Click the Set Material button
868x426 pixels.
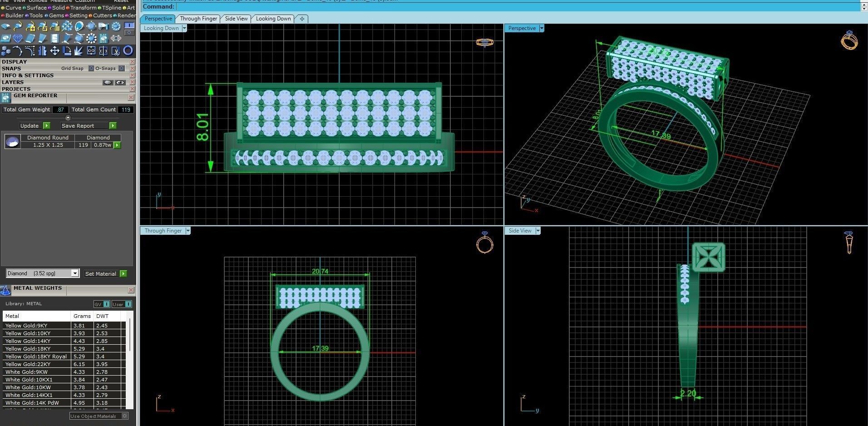pyautogui.click(x=105, y=274)
